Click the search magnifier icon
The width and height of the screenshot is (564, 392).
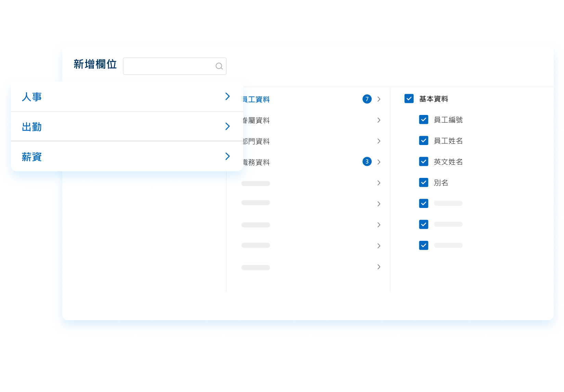pyautogui.click(x=219, y=66)
